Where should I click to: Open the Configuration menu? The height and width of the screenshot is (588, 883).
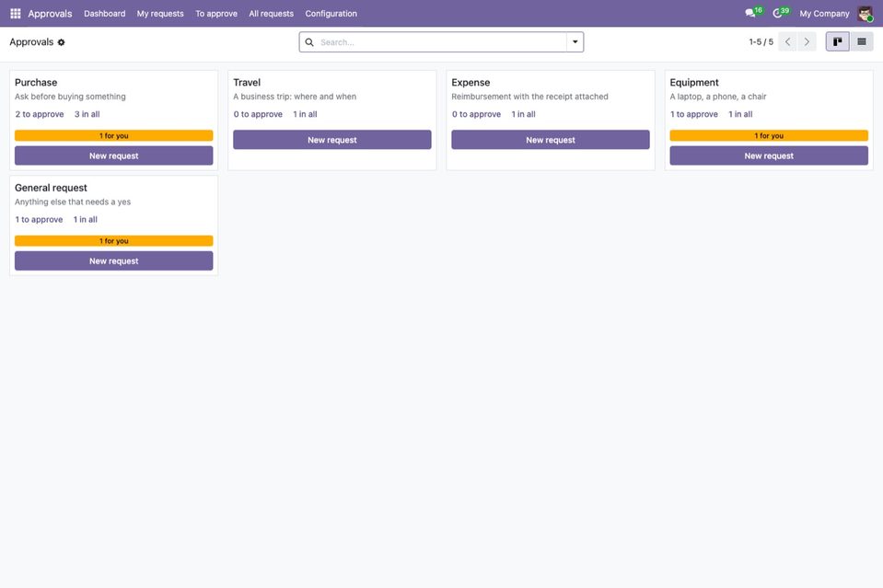(x=331, y=14)
